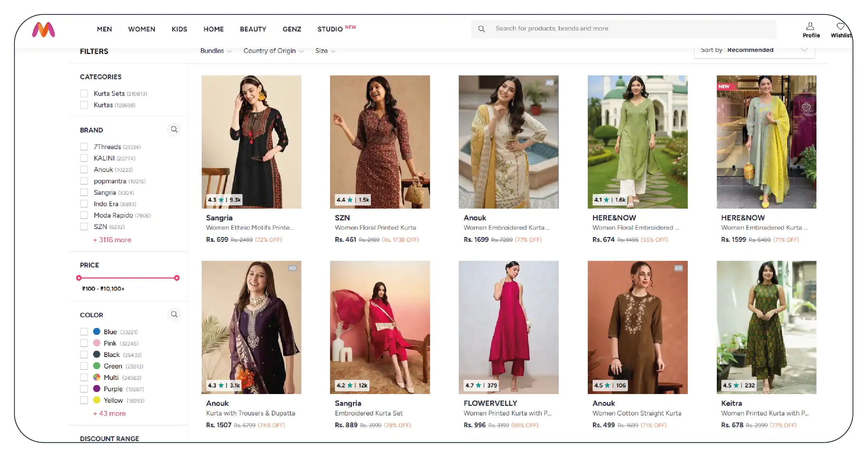Click the search magnifier icon in search bar
Screen dimensions: 868x457
click(481, 29)
